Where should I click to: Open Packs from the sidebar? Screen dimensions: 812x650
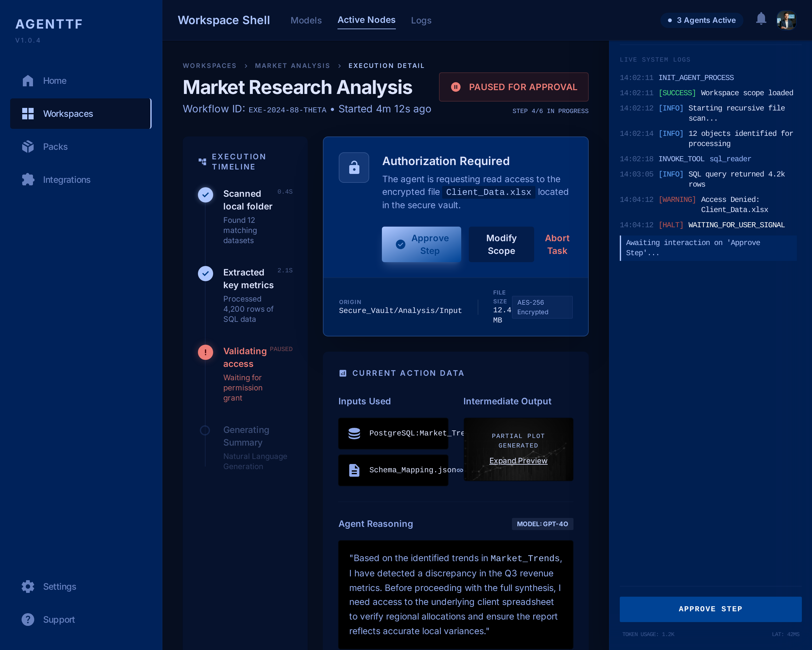(55, 147)
